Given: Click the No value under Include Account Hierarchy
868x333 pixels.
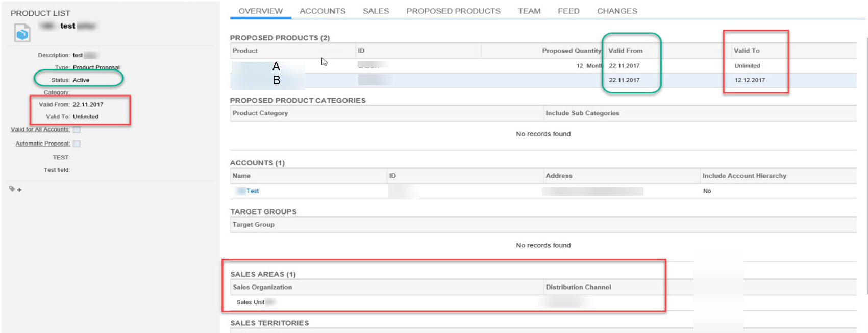Looking at the screenshot, I should click(707, 191).
